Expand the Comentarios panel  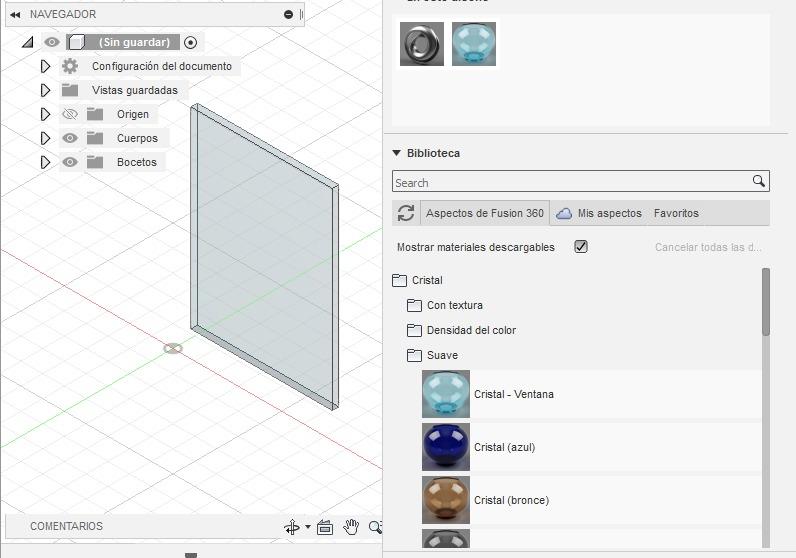click(x=66, y=526)
